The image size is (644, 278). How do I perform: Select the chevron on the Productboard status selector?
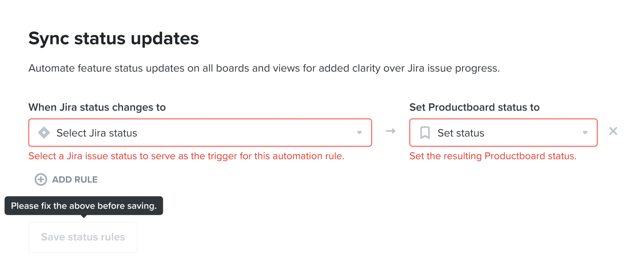(585, 132)
